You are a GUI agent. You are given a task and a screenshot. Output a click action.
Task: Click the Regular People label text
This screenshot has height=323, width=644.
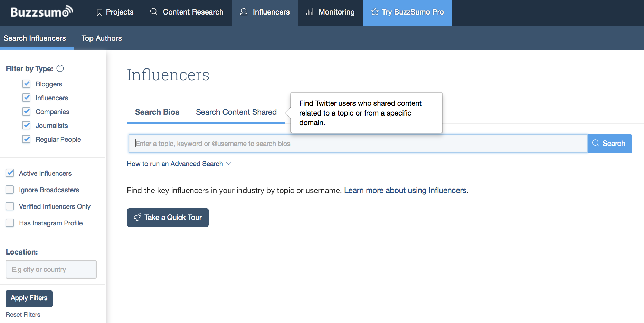point(58,139)
